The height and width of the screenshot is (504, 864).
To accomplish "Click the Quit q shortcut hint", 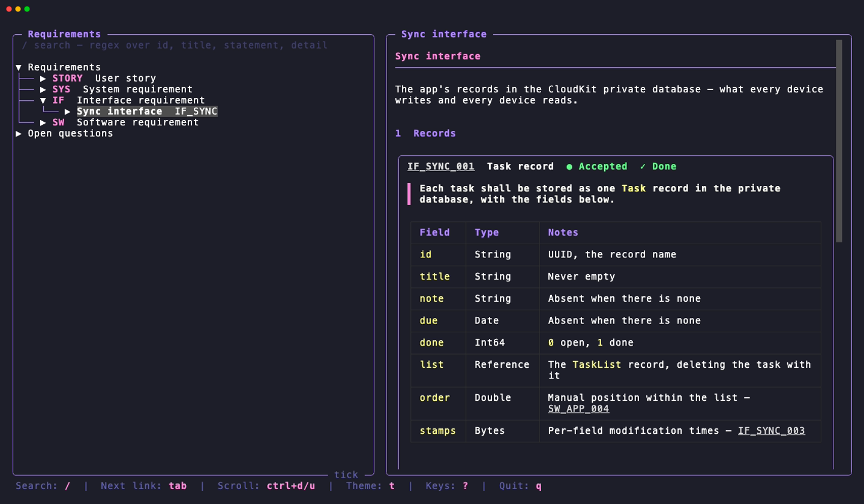I will point(520,486).
